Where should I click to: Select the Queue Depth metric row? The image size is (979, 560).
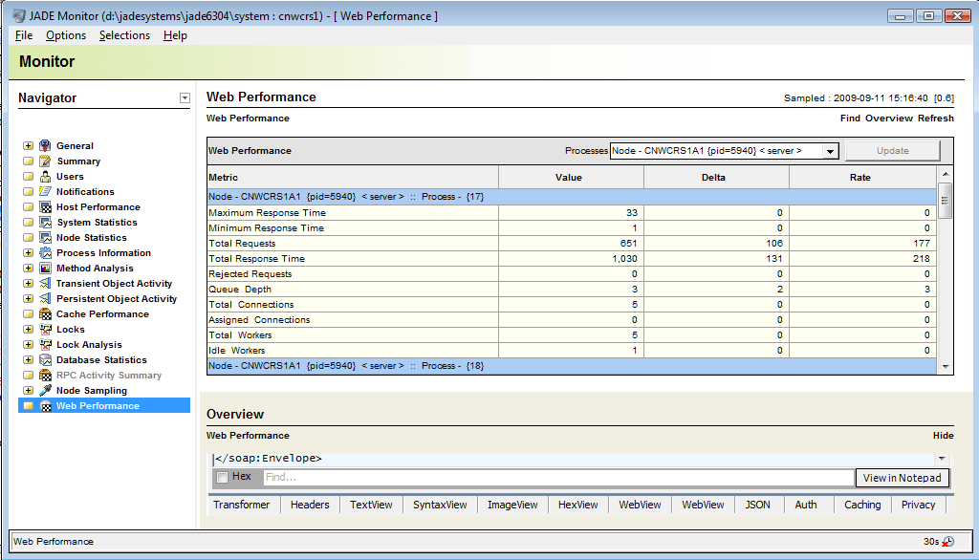[x=572, y=289]
